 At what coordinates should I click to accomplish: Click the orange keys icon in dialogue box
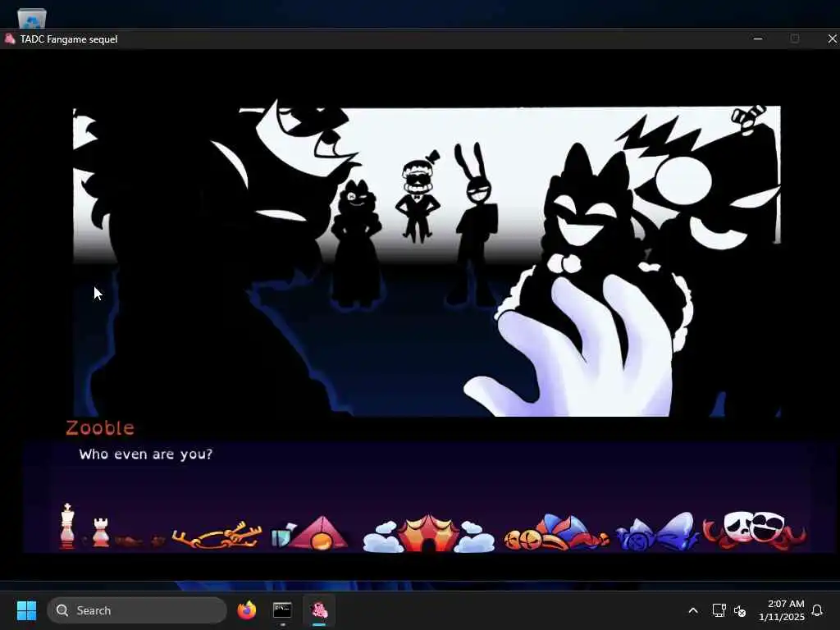217,536
